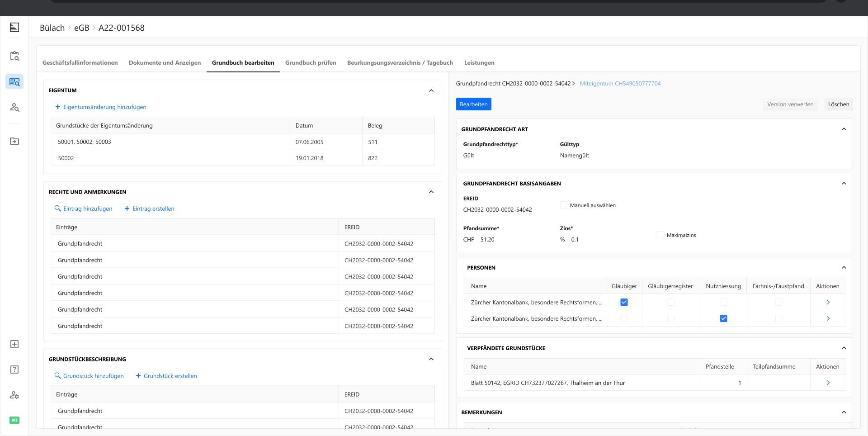This screenshot has height=436, width=868.
Task: Open the book search sidebar icon
Action: [x=14, y=81]
